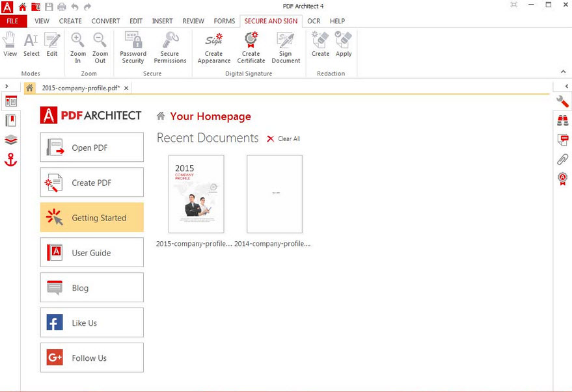Apply redaction using the Apply icon
Image resolution: width=572 pixels, height=392 pixels.
point(344,47)
